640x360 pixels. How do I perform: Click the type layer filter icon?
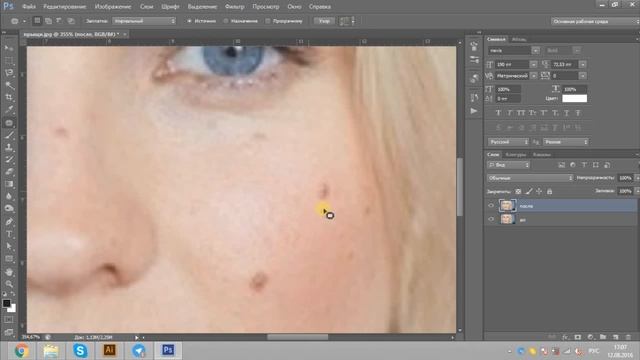tap(584, 165)
